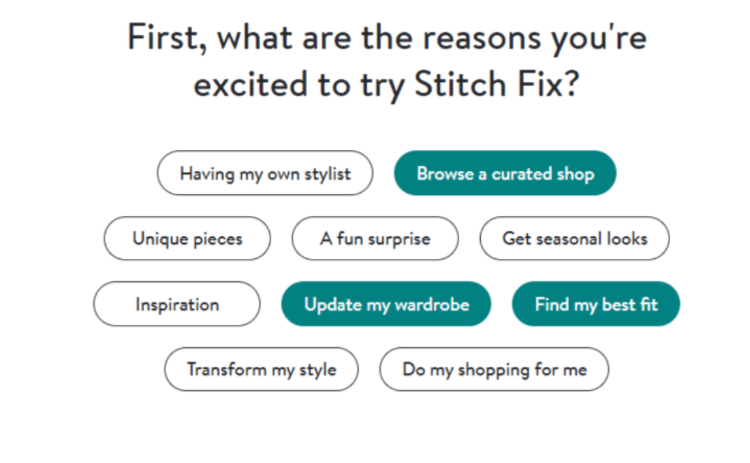This screenshot has height=463, width=750.
Task: Click the outlined "Unique pieces" button
Action: point(187,238)
